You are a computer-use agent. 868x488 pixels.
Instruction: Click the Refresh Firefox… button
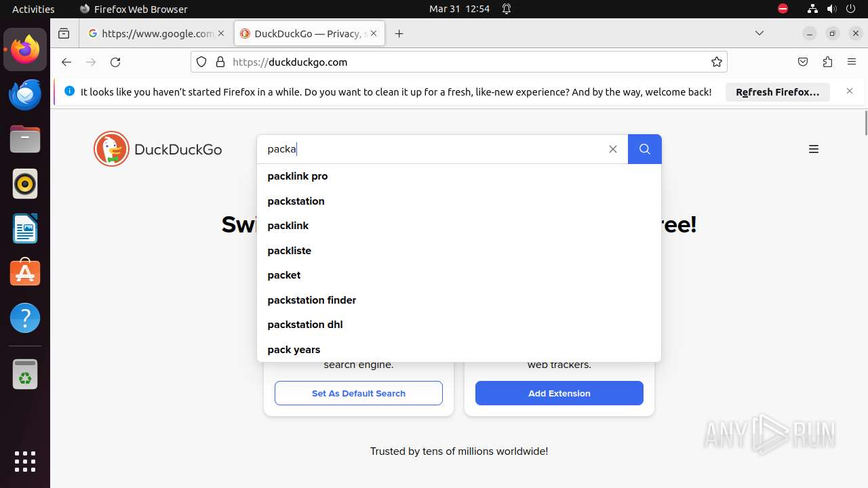point(778,92)
